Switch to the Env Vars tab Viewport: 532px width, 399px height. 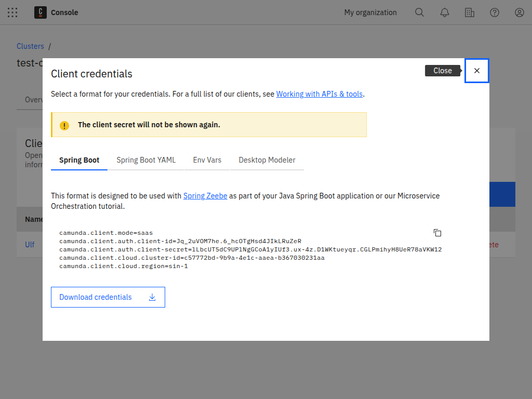coord(207,160)
